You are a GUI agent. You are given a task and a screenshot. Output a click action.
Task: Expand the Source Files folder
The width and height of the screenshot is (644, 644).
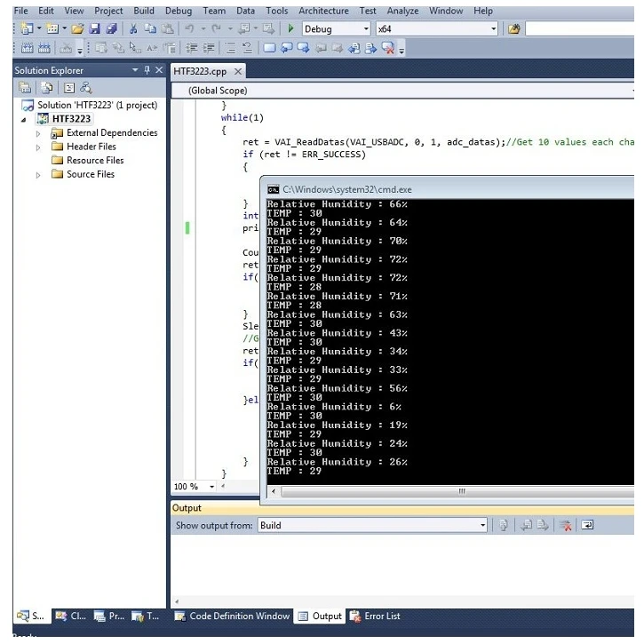38,175
